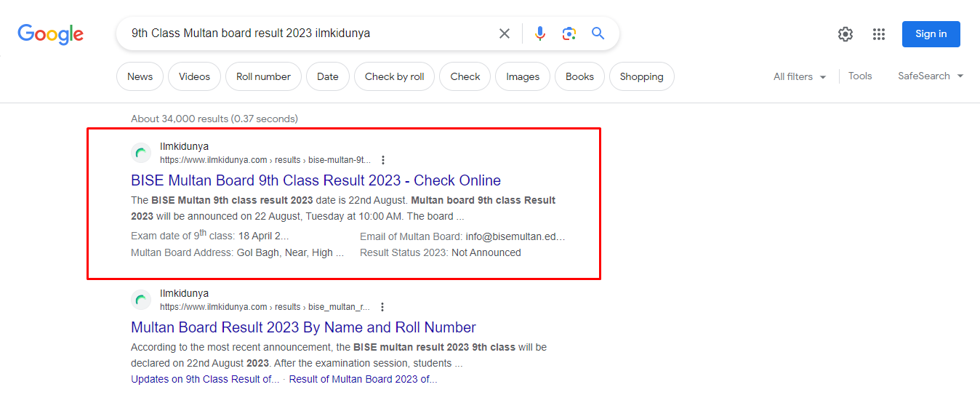Click the About 34,000 results text

pos(214,119)
